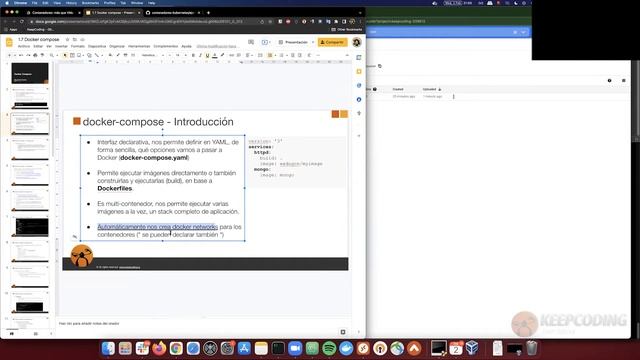640x360 pixels.
Task: Toggle bold formatting in Slides toolbar
Action: 193,55
